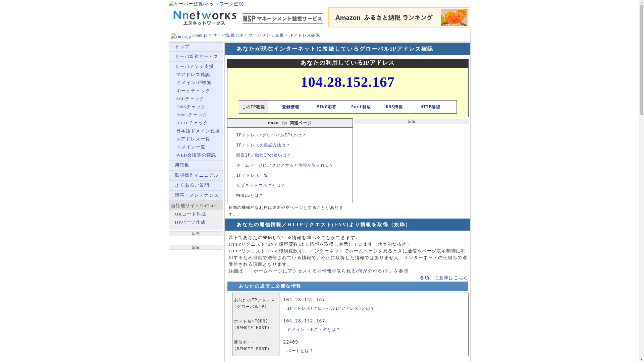Click the ポートとは？ link in the table

click(300, 351)
